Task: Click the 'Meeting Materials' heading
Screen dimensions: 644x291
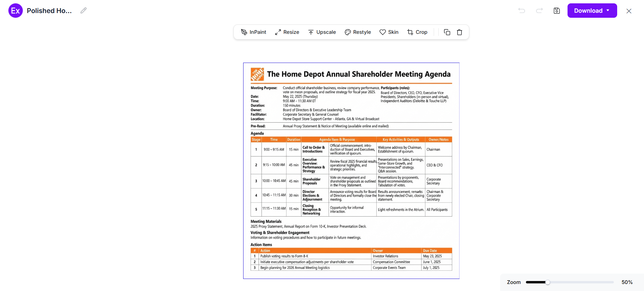Action: (x=266, y=222)
